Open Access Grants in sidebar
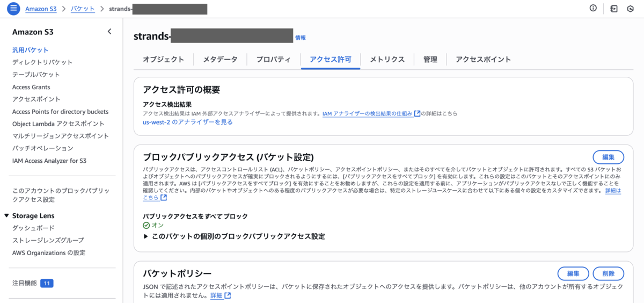The height and width of the screenshot is (303, 644). 31,87
